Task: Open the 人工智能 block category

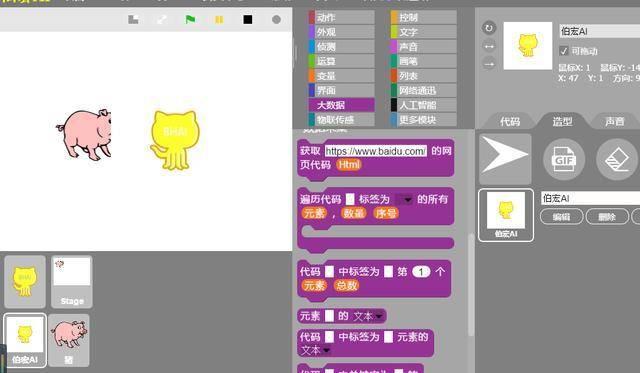Action: [424, 105]
